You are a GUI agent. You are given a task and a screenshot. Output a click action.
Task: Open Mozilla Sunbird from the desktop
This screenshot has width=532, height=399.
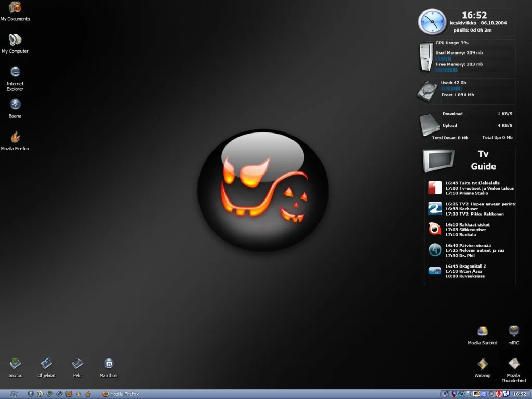tap(483, 331)
